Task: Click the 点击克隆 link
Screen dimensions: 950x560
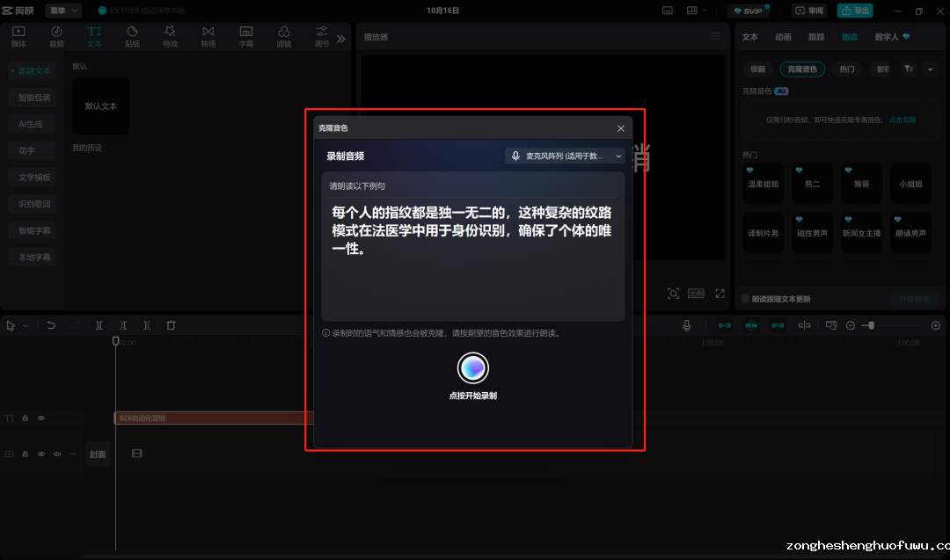Action: point(902,120)
